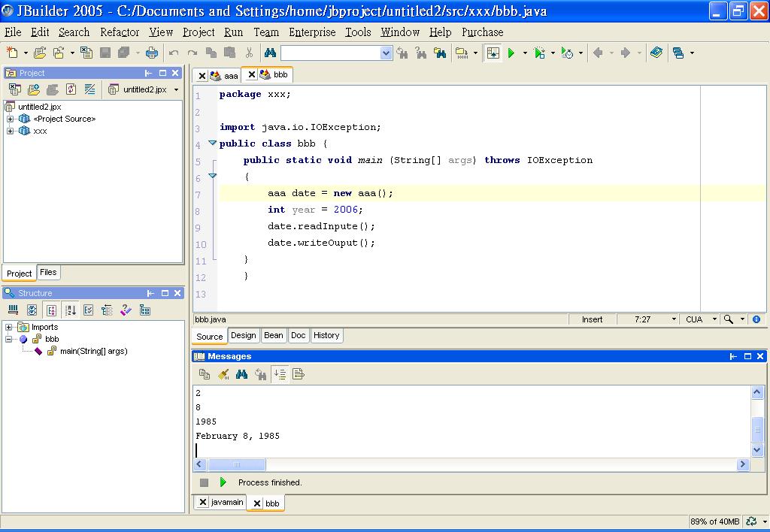Open the Run Project dropdown arrow
The height and width of the screenshot is (532, 770).
pyautogui.click(x=525, y=53)
